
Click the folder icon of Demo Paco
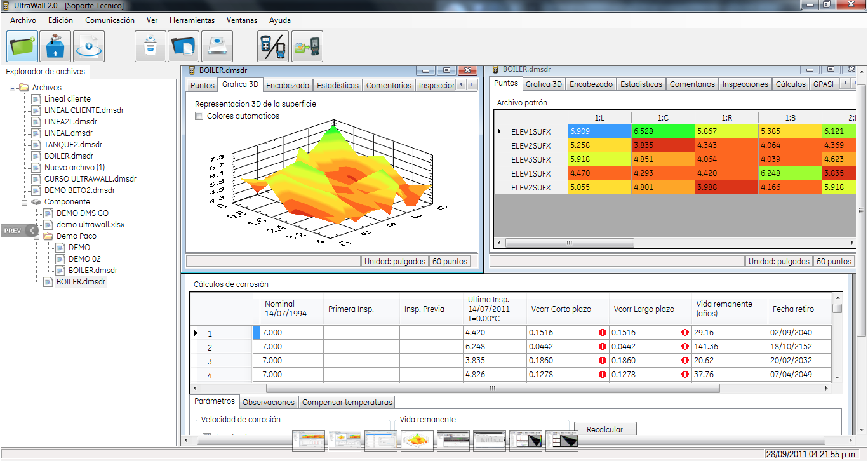click(x=48, y=236)
